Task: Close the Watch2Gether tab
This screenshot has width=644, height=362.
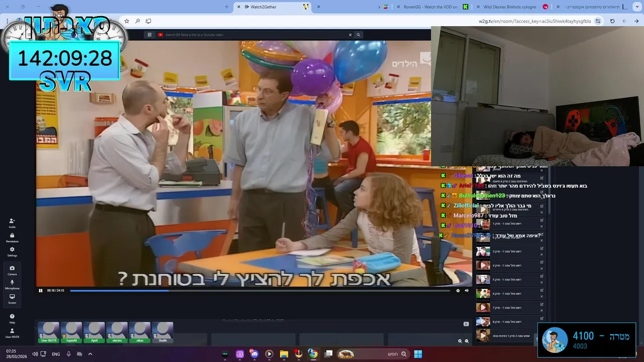Action: click(238, 7)
